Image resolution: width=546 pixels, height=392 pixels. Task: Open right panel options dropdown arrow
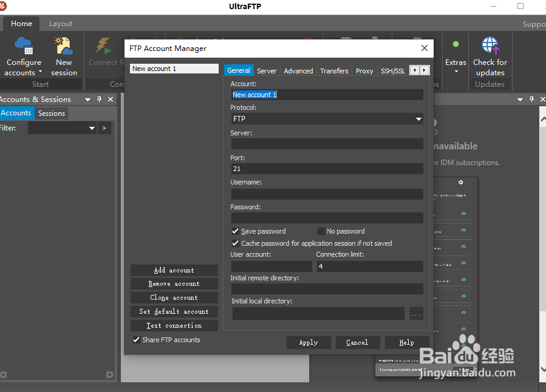pyautogui.click(x=520, y=100)
